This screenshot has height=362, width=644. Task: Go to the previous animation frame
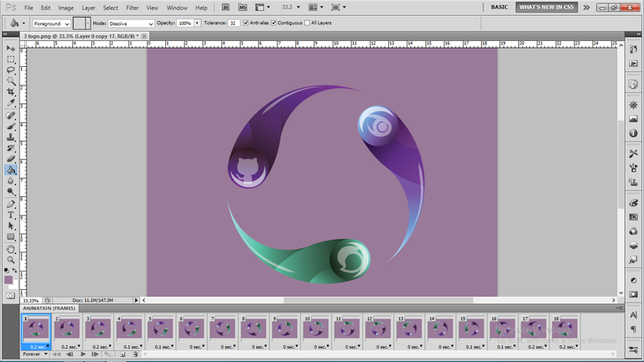coord(70,354)
